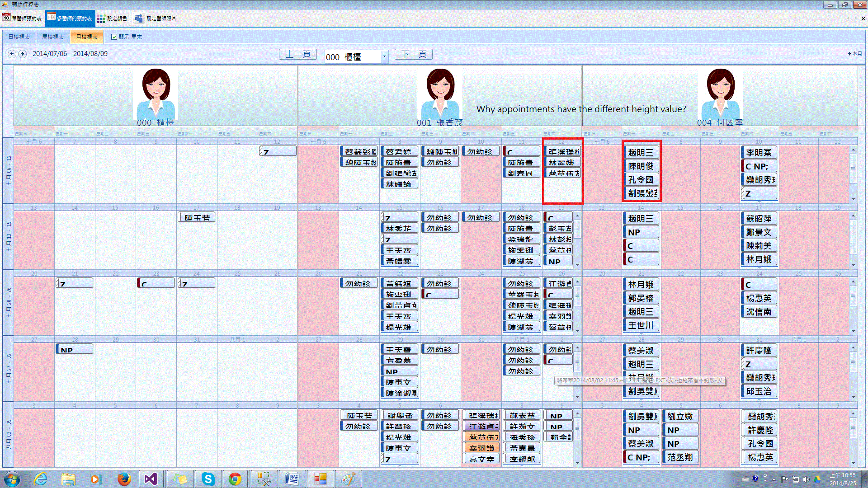Open 設定顏色 color settings
The image size is (868, 488).
tap(112, 19)
